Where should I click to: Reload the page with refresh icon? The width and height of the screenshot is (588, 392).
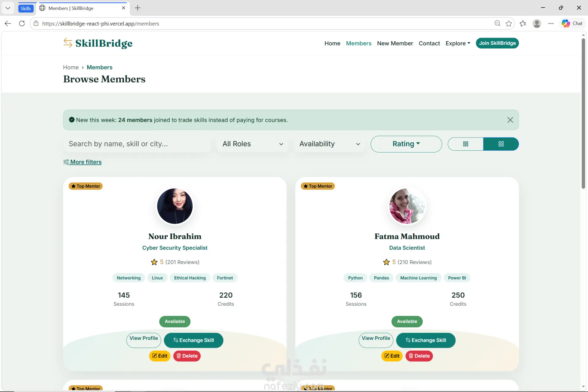tap(22, 24)
